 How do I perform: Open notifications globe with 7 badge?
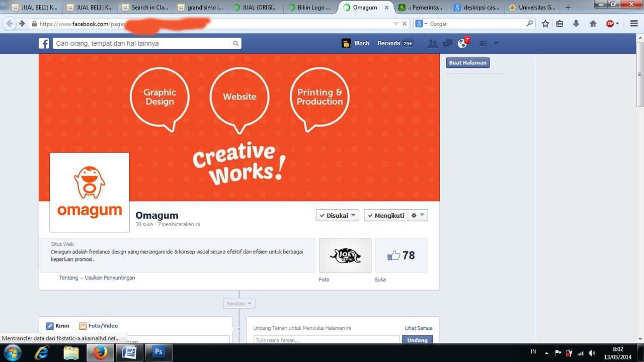[x=463, y=43]
